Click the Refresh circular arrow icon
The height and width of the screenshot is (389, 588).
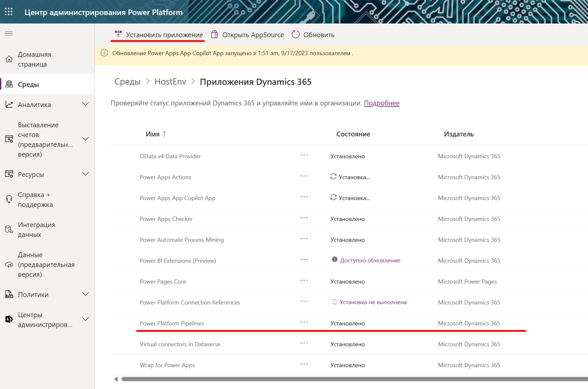[x=295, y=35]
